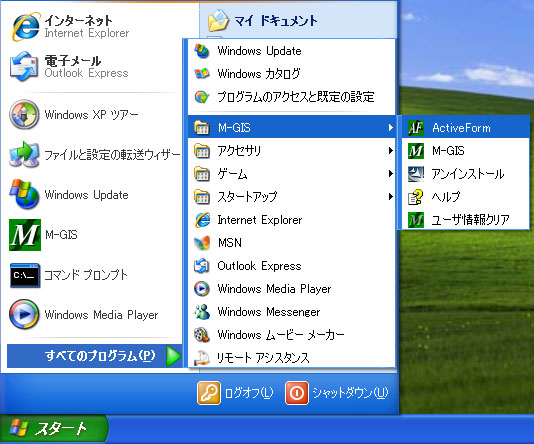
Task: Click the pinned Internet Explorer icon
Action: point(25,27)
